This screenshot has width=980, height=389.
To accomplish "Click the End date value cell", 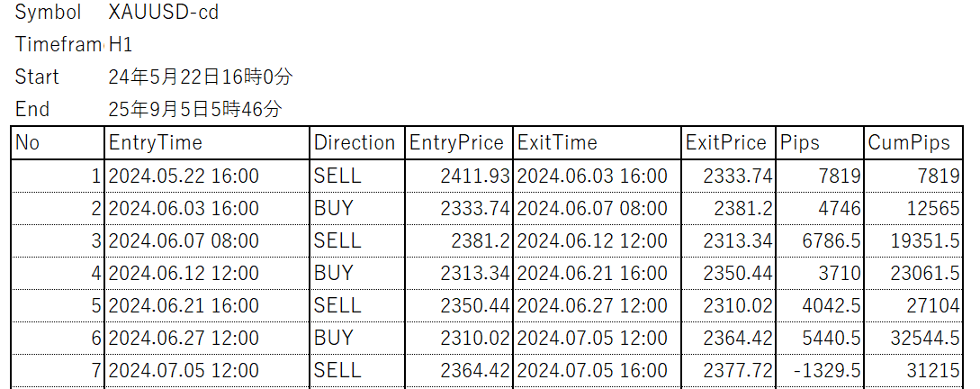I will coord(194,110).
